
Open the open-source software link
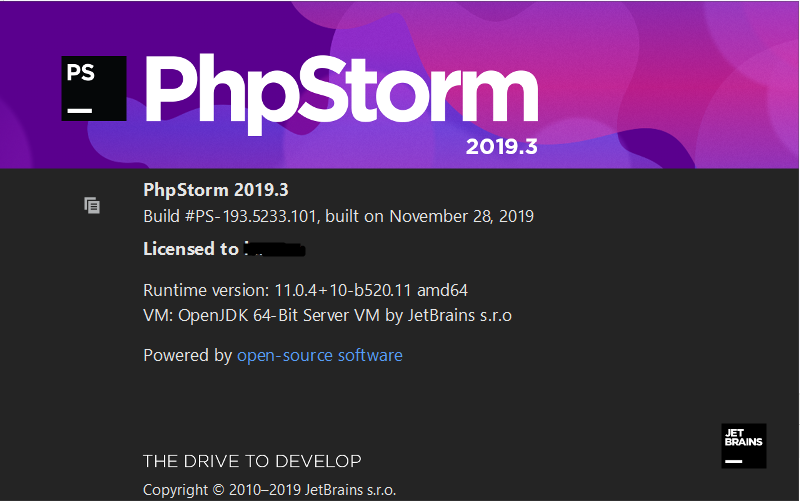320,355
